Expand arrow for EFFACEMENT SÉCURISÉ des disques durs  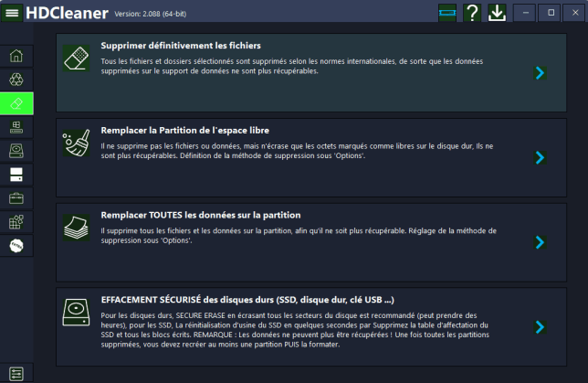pos(540,326)
